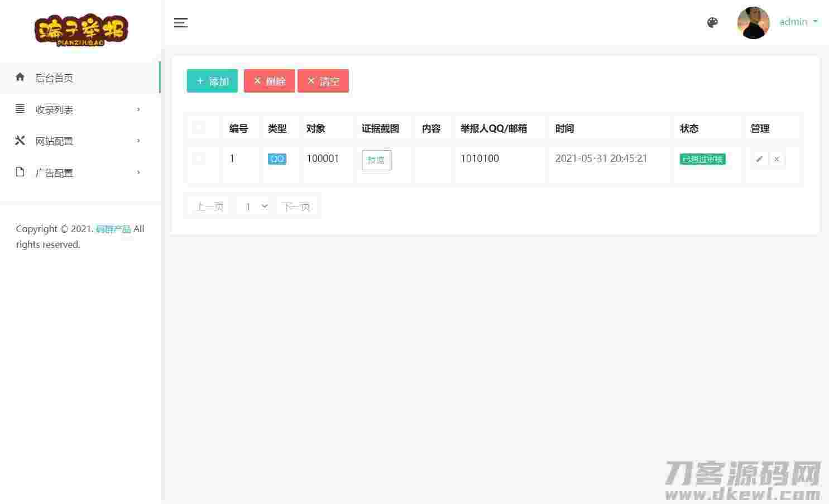Click the 清空 clear-all button
Viewport: 829px width, 504px height.
coord(323,81)
